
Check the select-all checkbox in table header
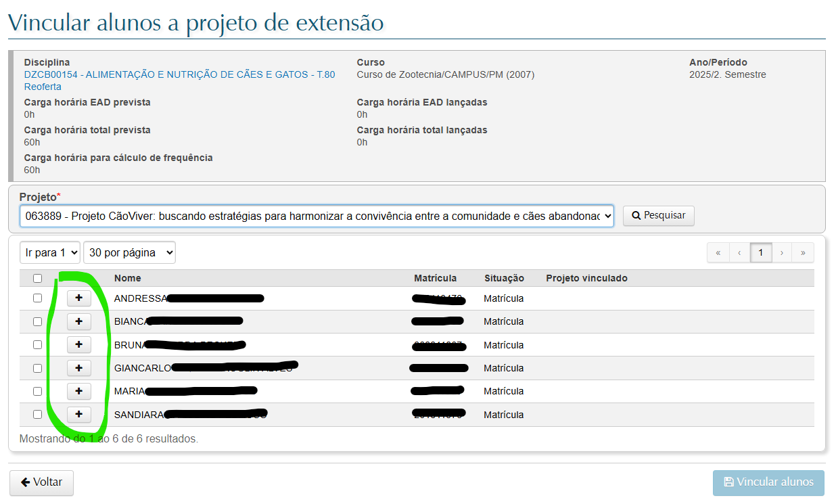pyautogui.click(x=37, y=278)
